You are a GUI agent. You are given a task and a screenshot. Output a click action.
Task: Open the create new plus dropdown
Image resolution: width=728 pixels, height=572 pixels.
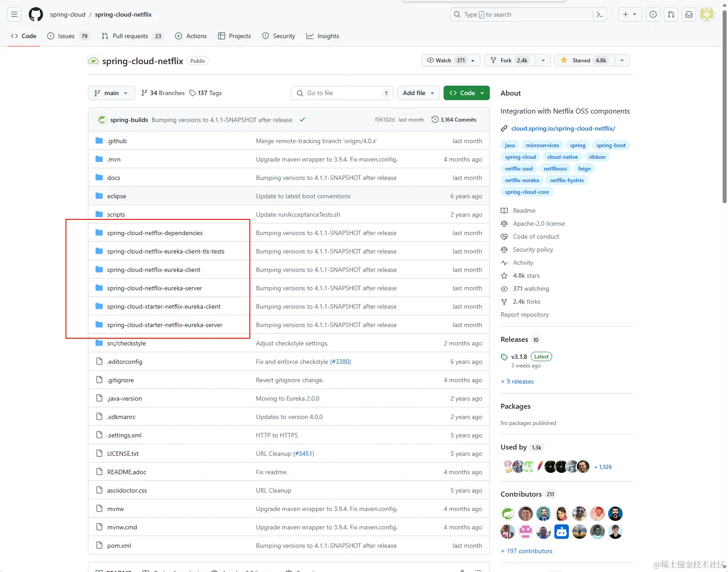pos(630,14)
